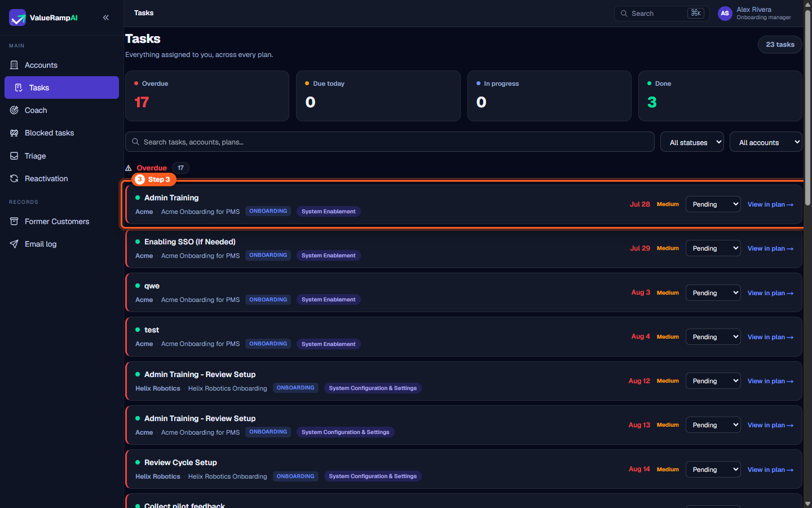Open the All statuses filter dropdown
This screenshot has width=812, height=508.
[692, 142]
